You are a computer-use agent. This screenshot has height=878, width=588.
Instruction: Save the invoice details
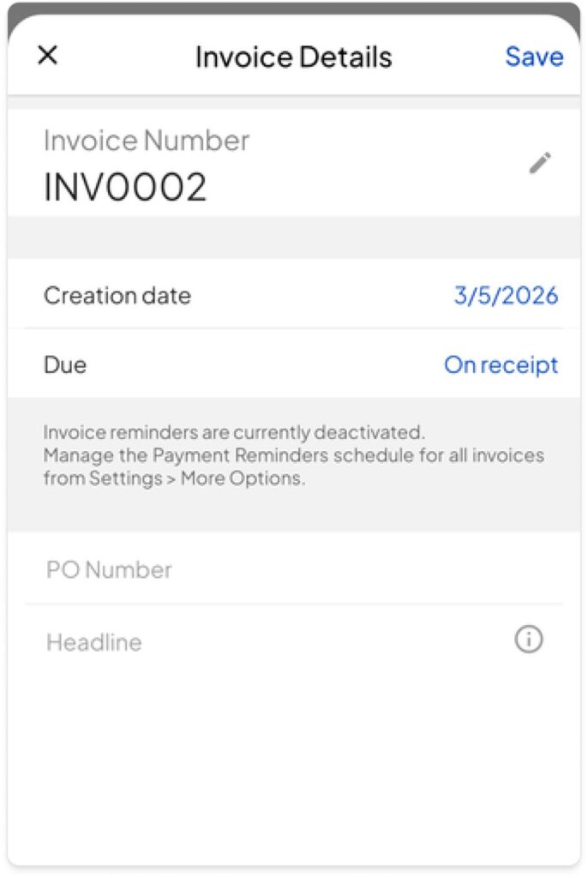point(534,57)
